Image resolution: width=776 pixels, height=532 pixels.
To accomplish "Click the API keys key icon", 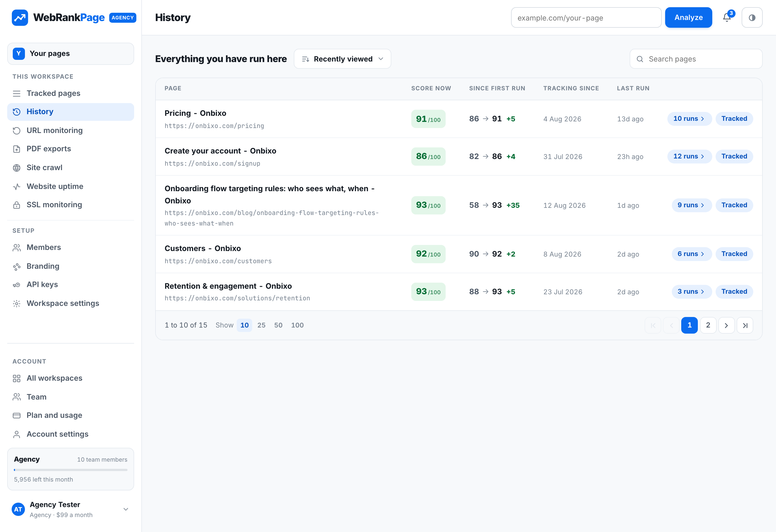I will (17, 285).
